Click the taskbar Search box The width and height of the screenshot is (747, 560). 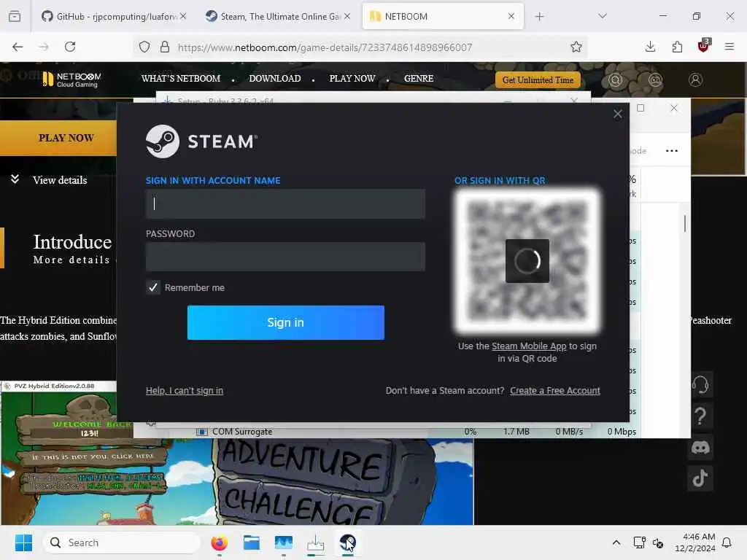click(x=122, y=542)
